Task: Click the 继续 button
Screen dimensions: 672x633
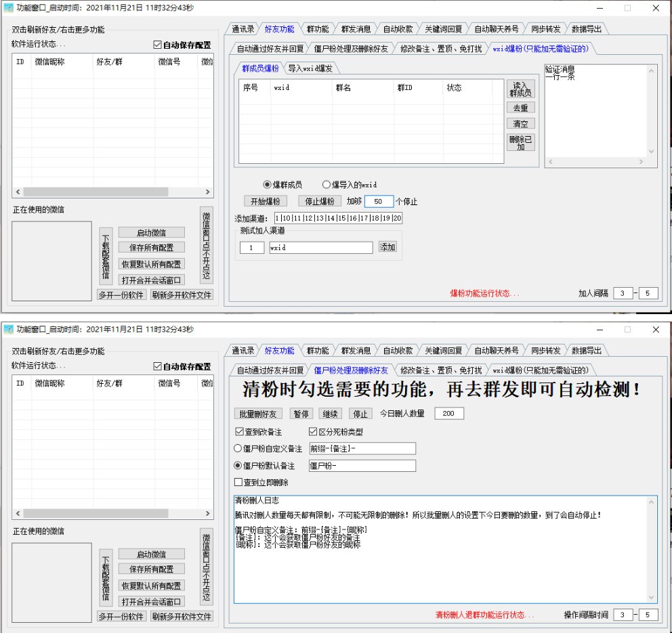Action: point(330,414)
